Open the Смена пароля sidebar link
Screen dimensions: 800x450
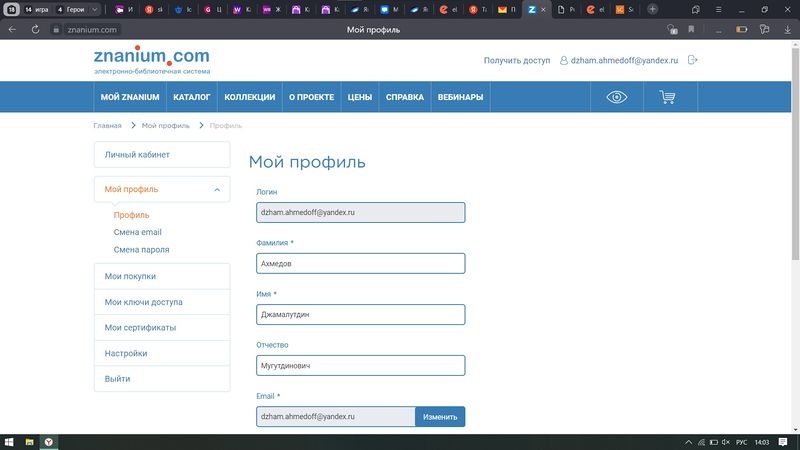tap(141, 250)
